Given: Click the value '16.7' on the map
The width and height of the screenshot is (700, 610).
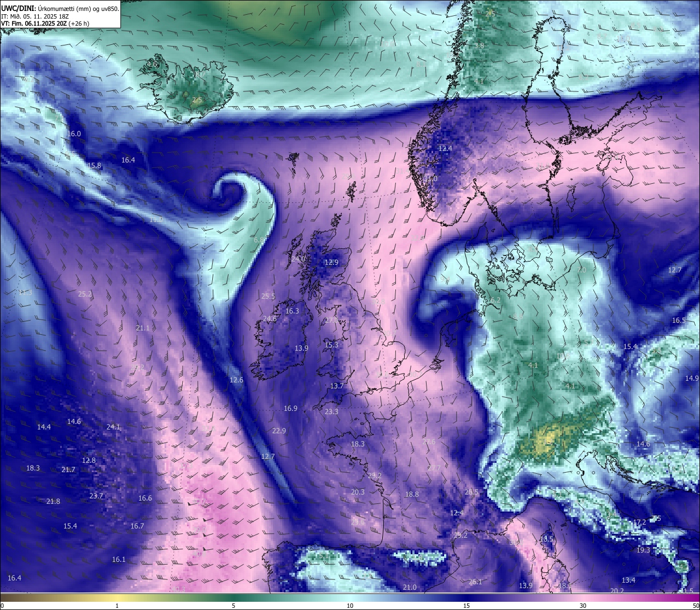Looking at the screenshot, I should [x=137, y=526].
